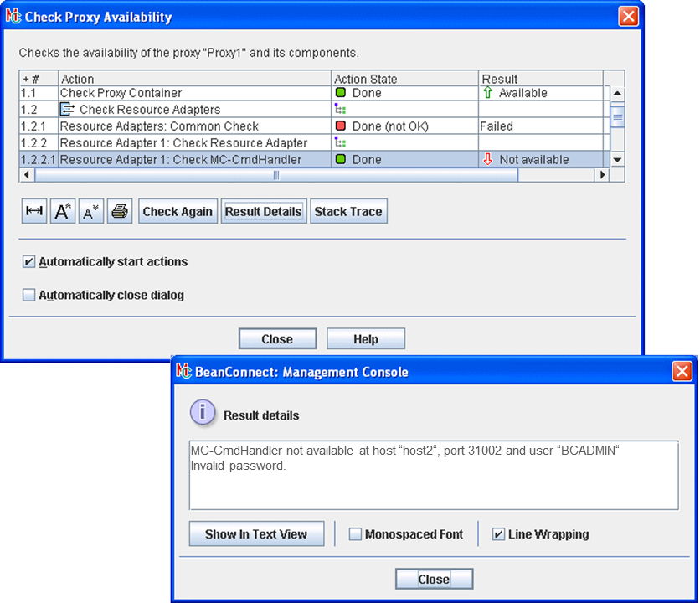Click the table's scroll down arrow

617,159
